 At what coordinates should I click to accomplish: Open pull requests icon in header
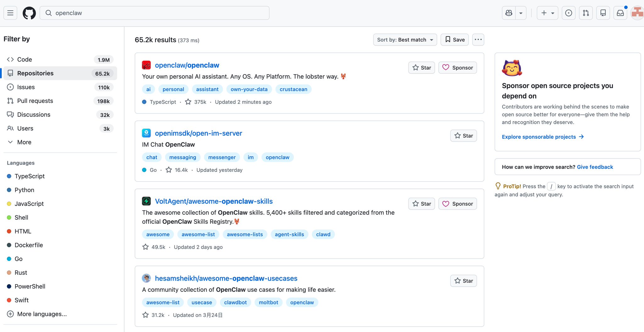[586, 13]
